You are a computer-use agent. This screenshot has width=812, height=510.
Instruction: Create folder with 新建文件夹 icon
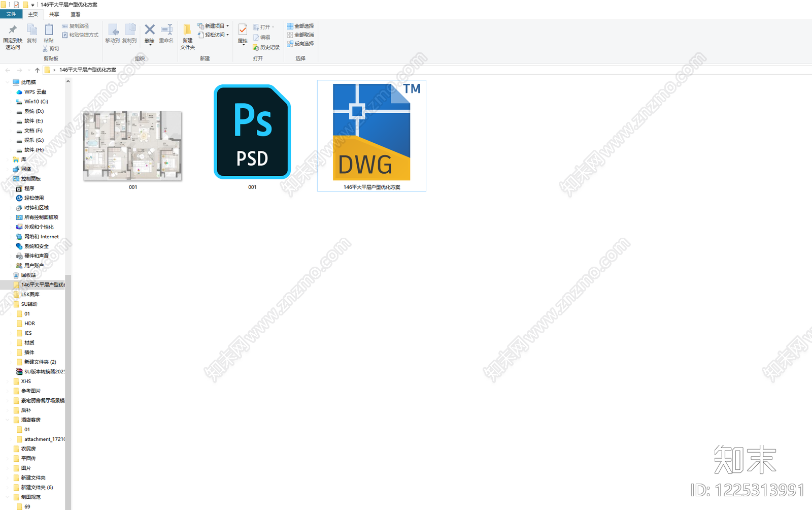(187, 30)
